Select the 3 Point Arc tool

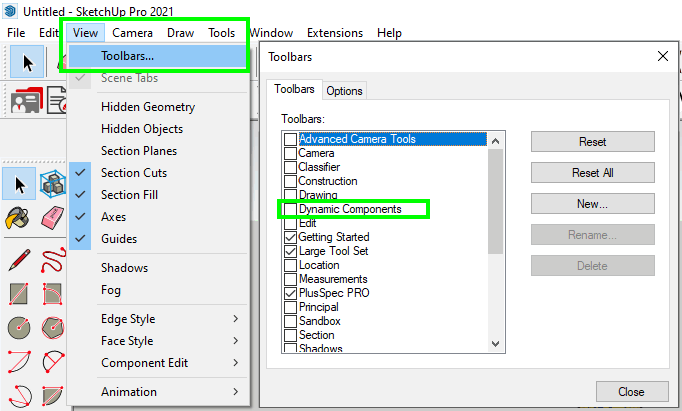20,396
